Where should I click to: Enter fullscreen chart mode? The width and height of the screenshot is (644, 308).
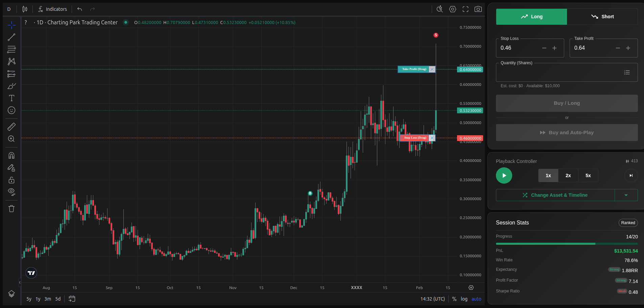pos(466,9)
